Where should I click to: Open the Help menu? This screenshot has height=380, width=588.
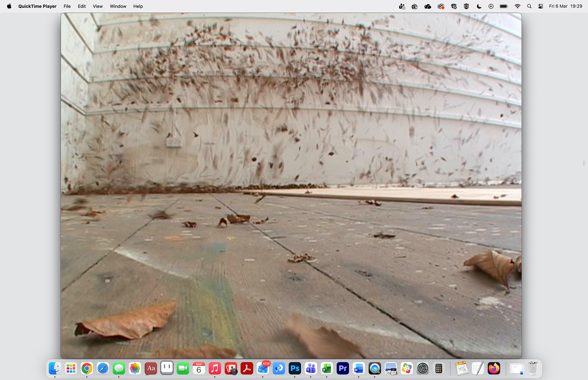pos(138,6)
